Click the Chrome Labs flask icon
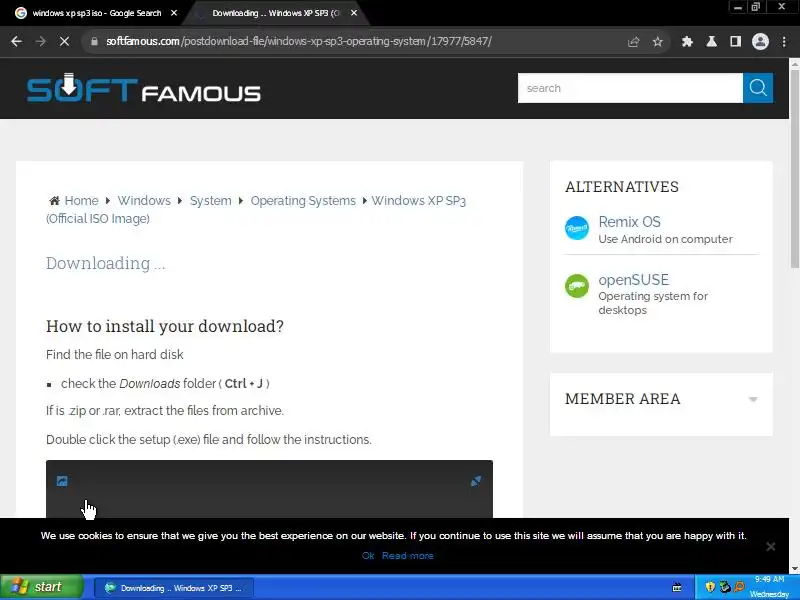This screenshot has width=800, height=600. coord(711,42)
